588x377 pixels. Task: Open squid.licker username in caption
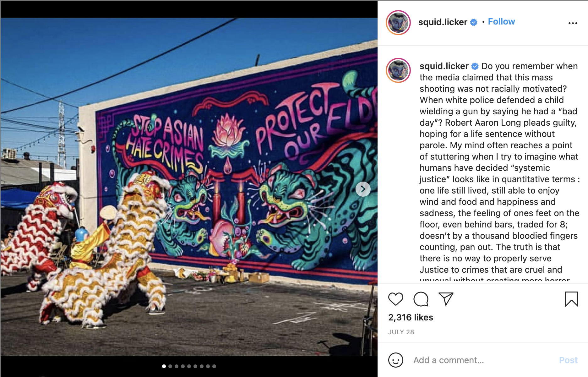pos(444,66)
